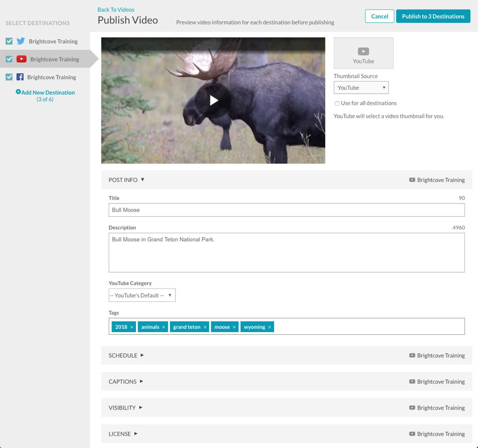Click the plus icon for Add New Destination

[x=19, y=92]
